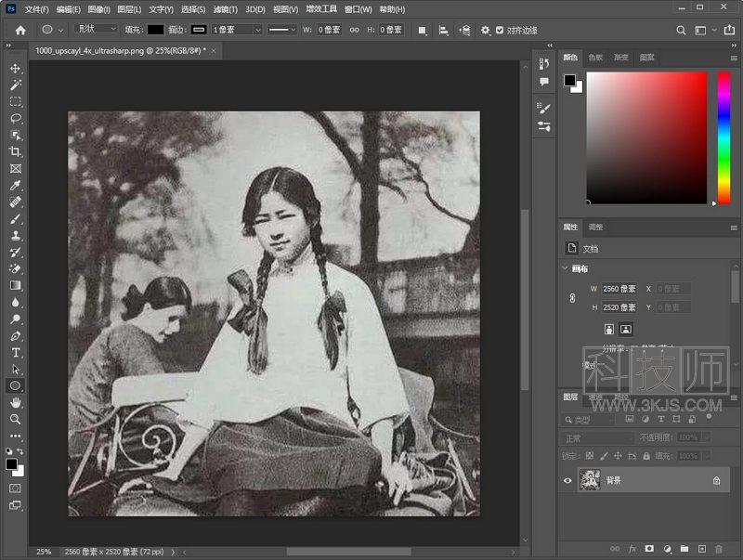This screenshot has height=560, width=743.
Task: Collapse the right panels with double arrow
Action: click(x=734, y=46)
